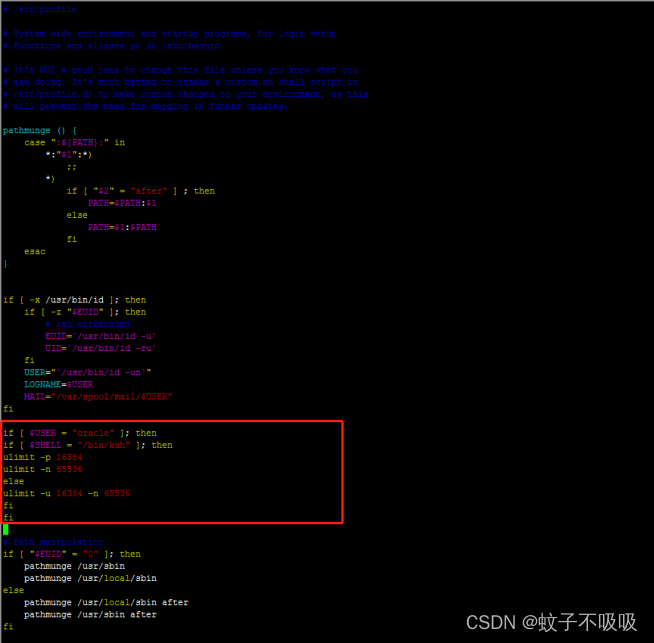Click the 'MAIL="/var/spool/mail/$USER"' line
654x643 pixels.
click(98, 396)
